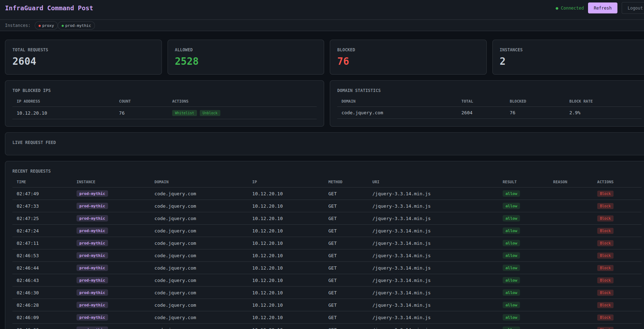Click the 2.9% block rate value

point(575,113)
